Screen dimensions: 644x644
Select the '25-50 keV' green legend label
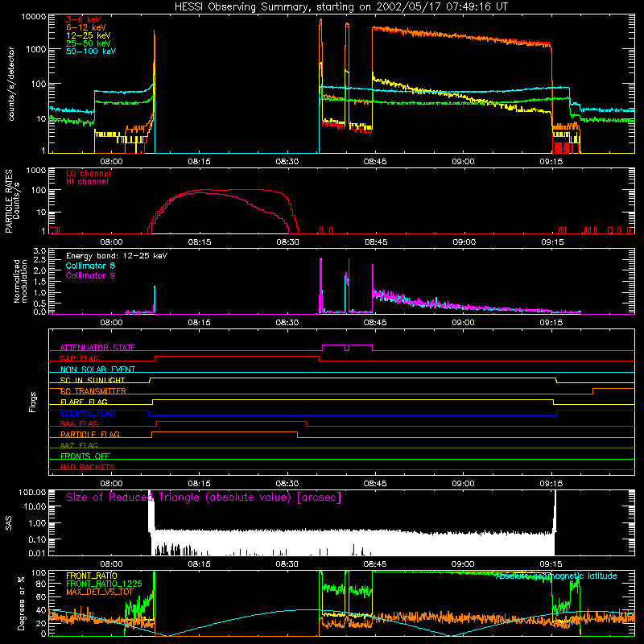89,43
